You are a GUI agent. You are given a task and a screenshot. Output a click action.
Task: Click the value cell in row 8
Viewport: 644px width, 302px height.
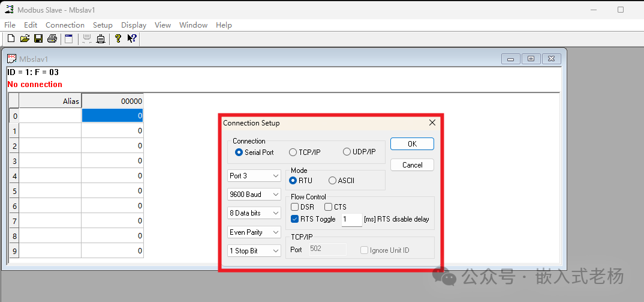point(113,236)
